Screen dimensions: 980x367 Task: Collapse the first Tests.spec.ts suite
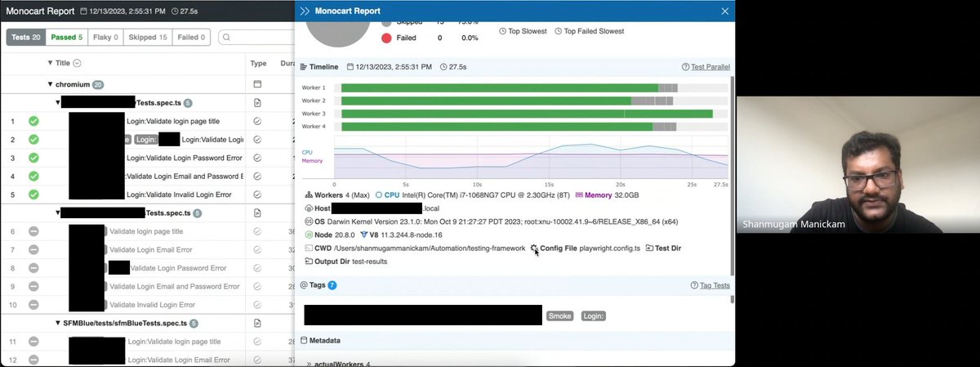click(x=58, y=103)
